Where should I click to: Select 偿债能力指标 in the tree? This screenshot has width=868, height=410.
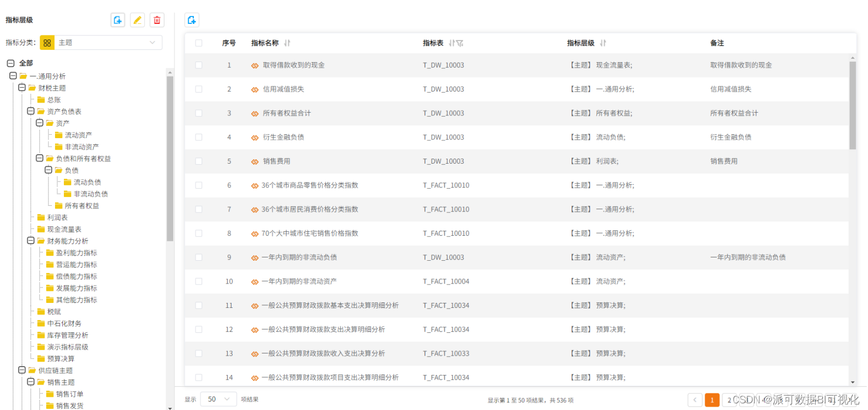[77, 276]
